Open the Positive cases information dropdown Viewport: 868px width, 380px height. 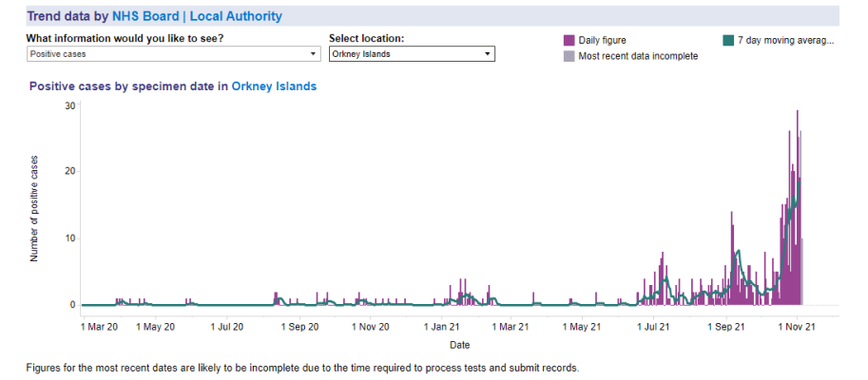click(172, 54)
